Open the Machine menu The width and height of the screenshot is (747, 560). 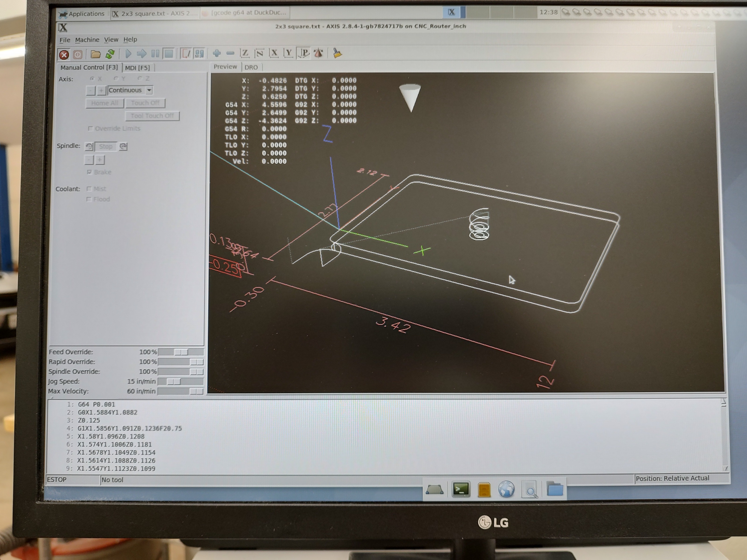[87, 40]
